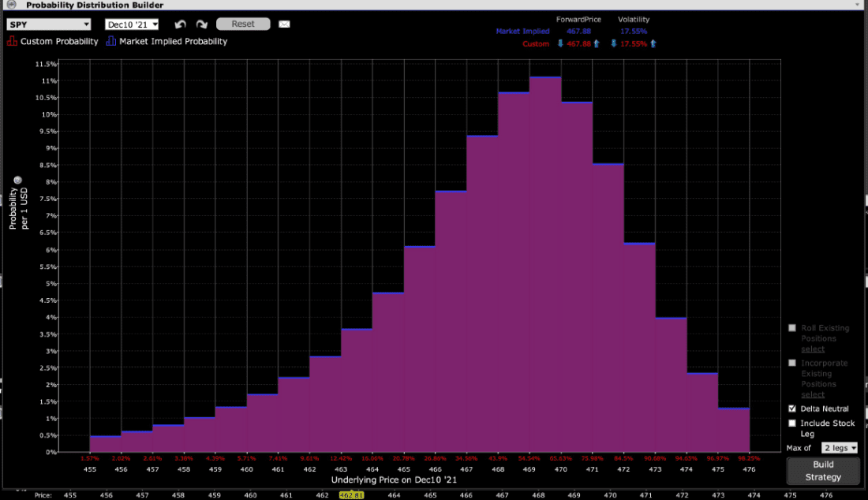Tick the Roll Existing Positions checkbox
Image resolution: width=868 pixels, height=500 pixels.
(x=791, y=328)
